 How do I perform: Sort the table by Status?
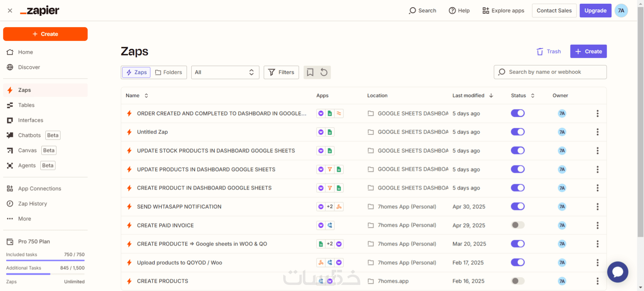coord(523,96)
